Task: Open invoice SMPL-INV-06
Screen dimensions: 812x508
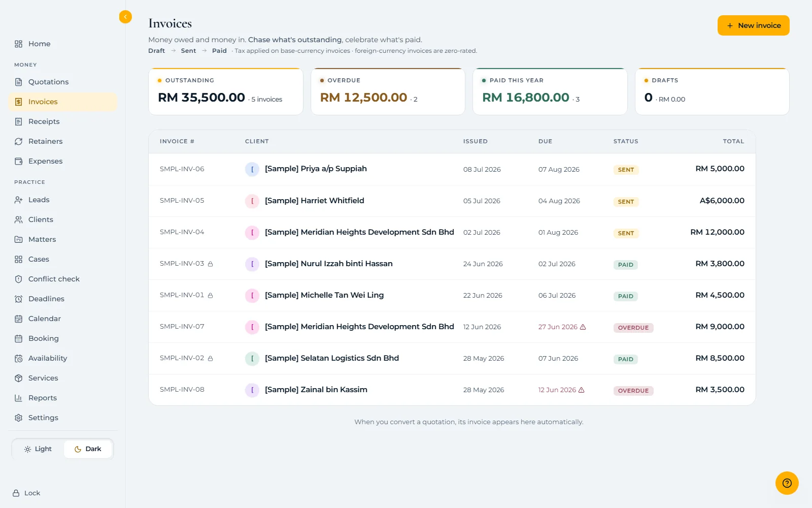Action: (182, 169)
